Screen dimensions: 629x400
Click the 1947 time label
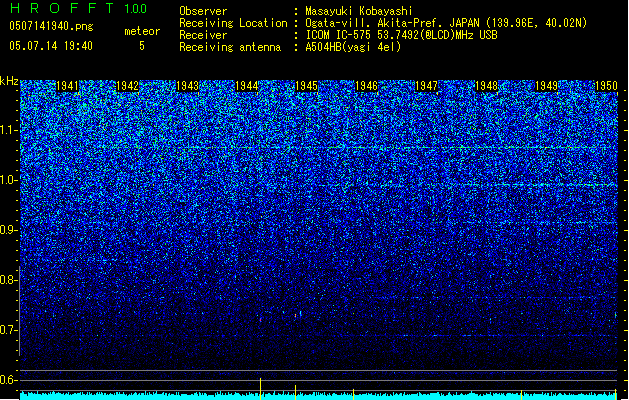point(426,86)
